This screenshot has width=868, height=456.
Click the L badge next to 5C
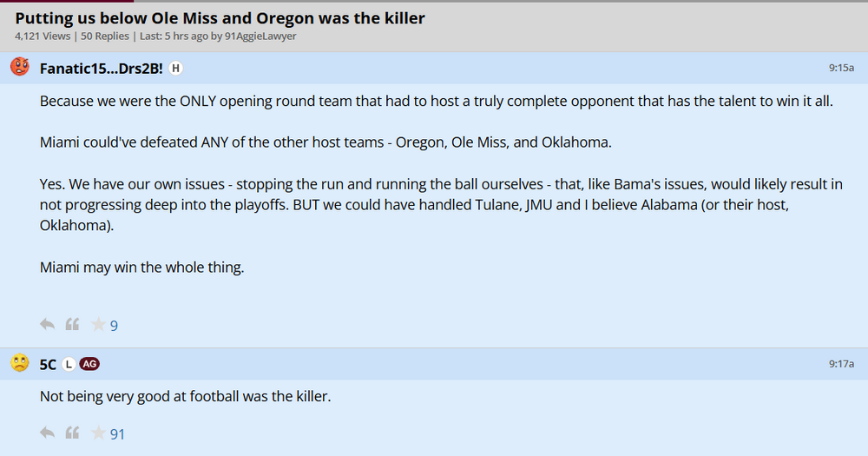pyautogui.click(x=69, y=364)
